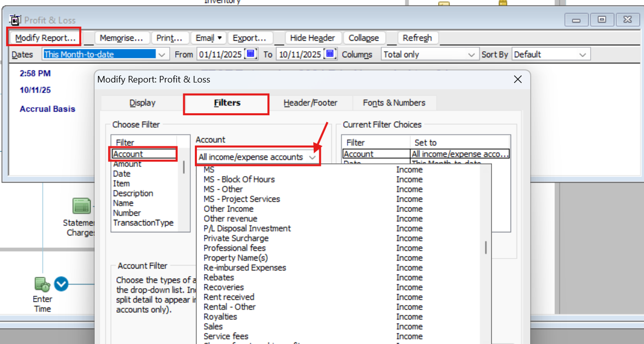This screenshot has height=344, width=644.
Task: Select the Name filter
Action: 123,203
